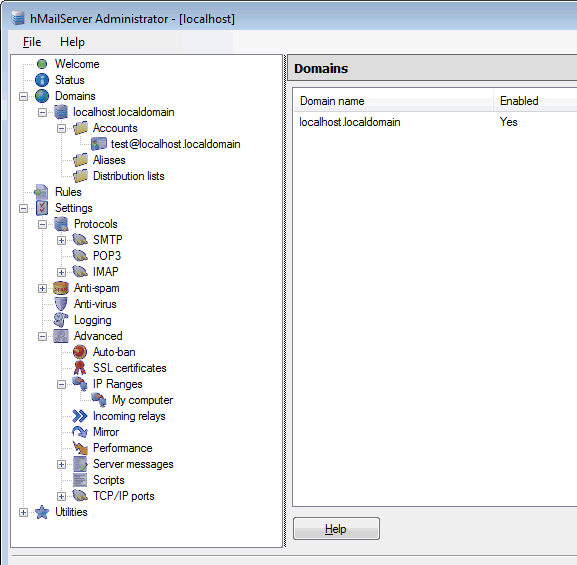Click the SMTP connector icon
The image size is (577, 565).
[x=80, y=240]
